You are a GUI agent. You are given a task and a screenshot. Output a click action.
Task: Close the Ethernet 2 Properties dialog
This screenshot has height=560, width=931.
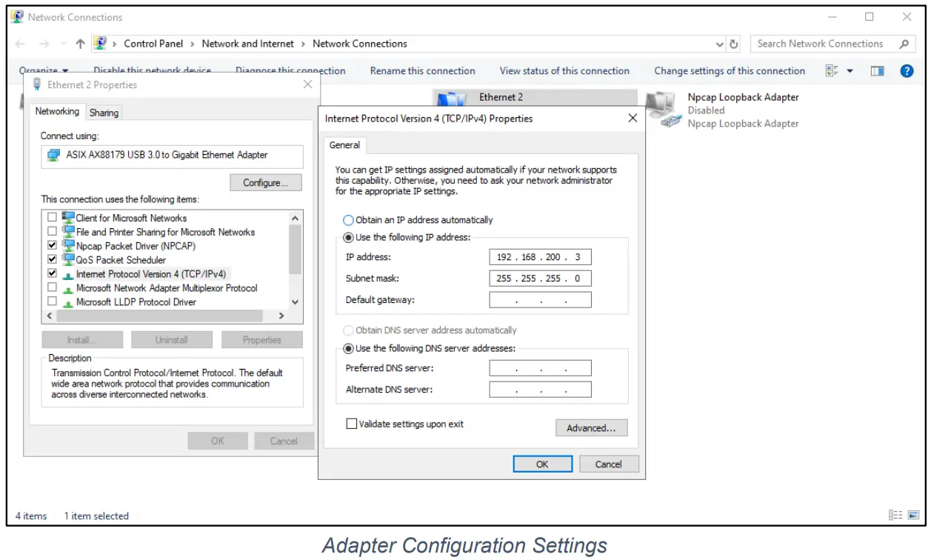pyautogui.click(x=307, y=84)
